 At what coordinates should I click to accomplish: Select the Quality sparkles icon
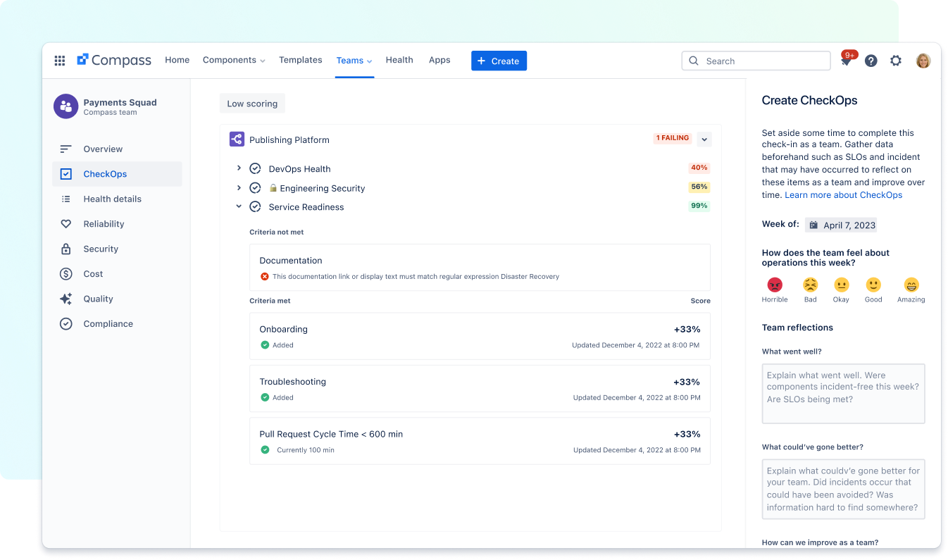pos(66,299)
